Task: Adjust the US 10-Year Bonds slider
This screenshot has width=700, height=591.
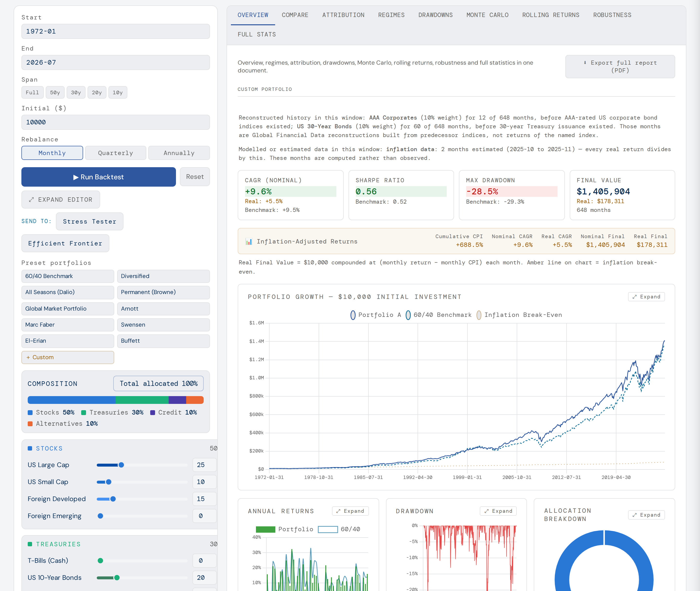Action: (x=142, y=578)
